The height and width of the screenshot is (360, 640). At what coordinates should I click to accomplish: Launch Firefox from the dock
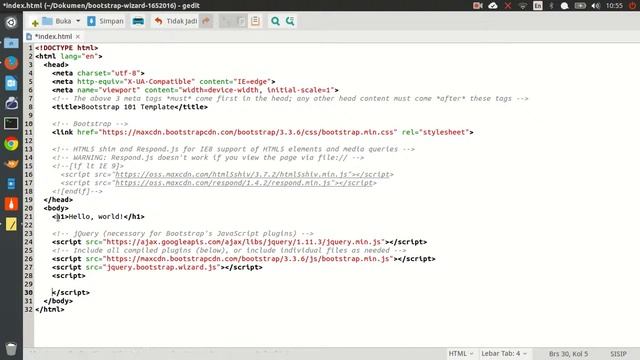[x=11, y=63]
